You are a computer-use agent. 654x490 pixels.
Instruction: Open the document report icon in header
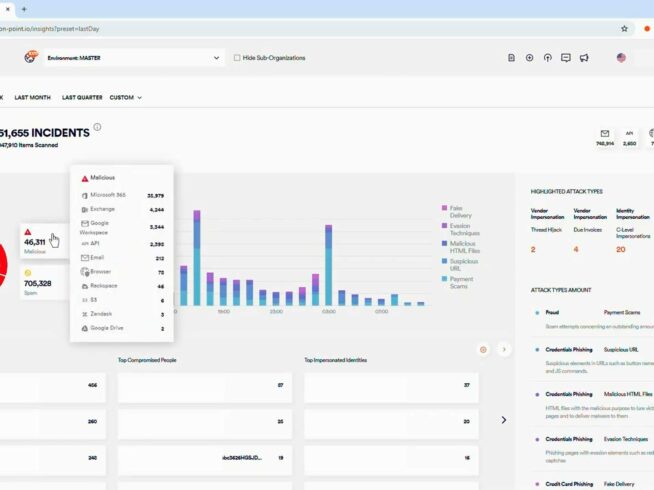coord(511,58)
